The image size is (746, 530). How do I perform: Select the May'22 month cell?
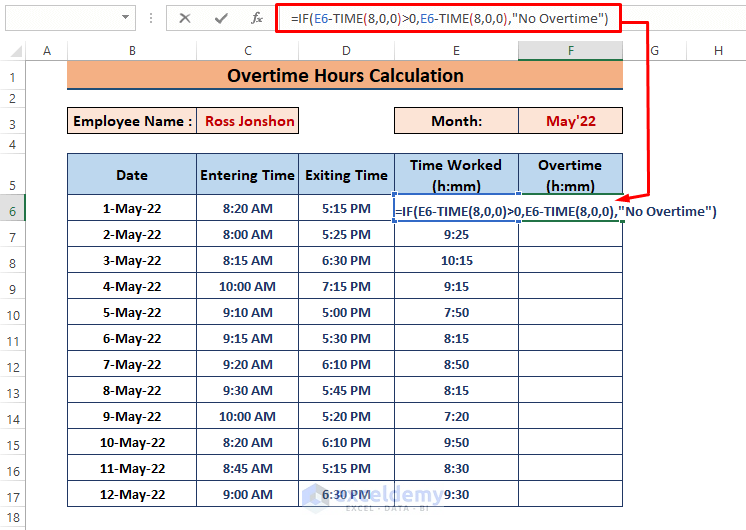(570, 121)
